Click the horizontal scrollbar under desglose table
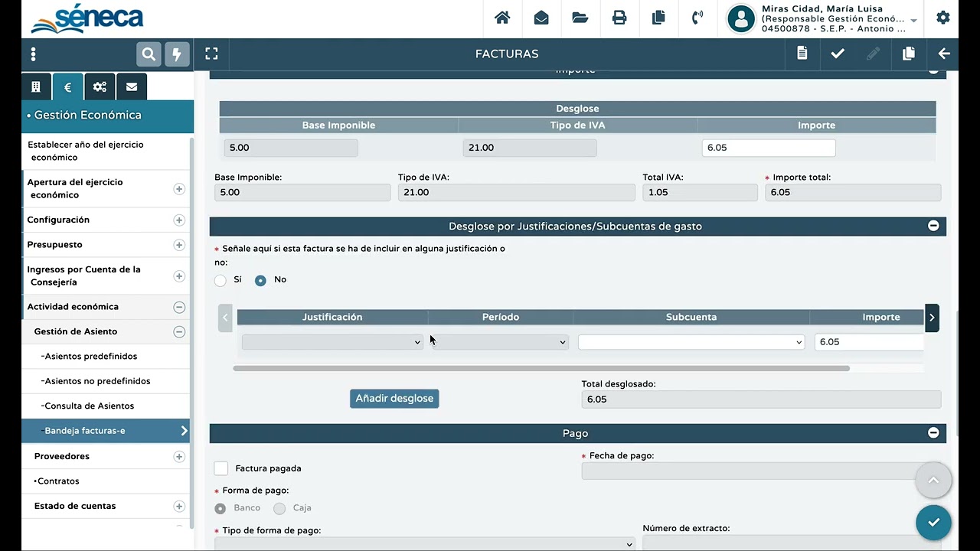The height and width of the screenshot is (551, 980). 541,368
